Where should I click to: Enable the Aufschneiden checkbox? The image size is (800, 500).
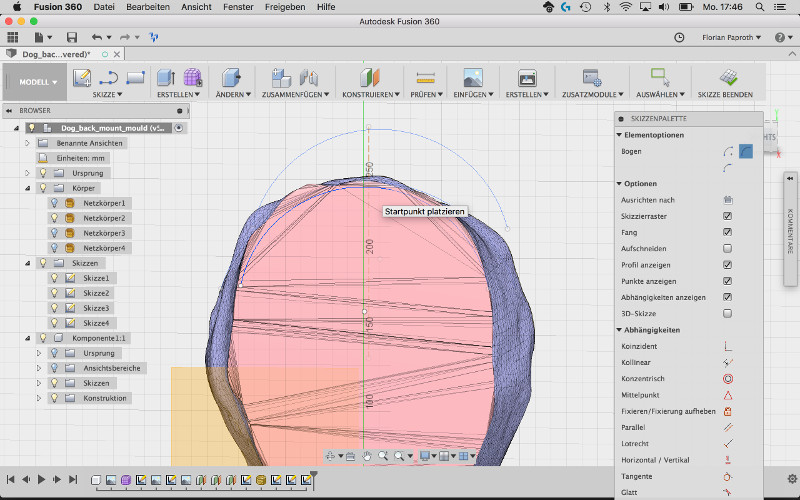point(727,248)
